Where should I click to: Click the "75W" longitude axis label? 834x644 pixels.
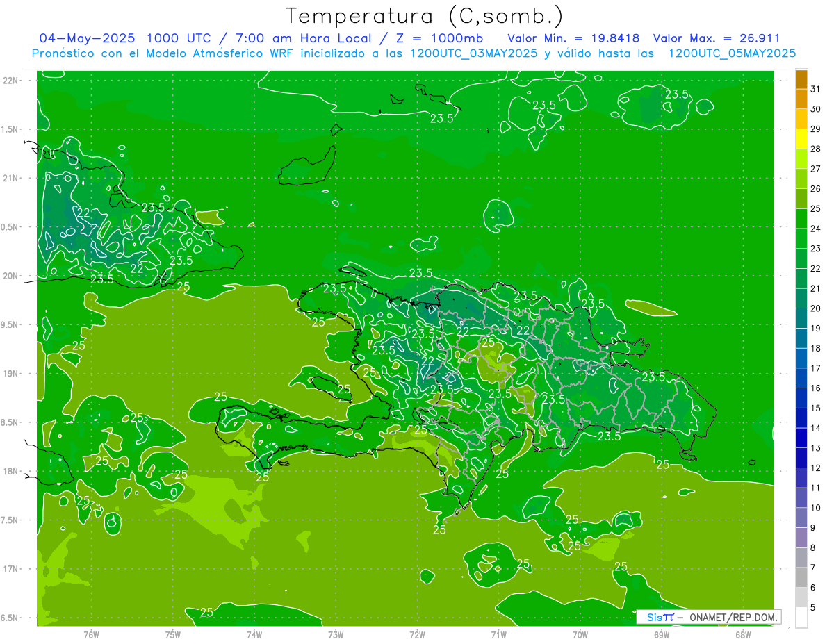tap(173, 635)
